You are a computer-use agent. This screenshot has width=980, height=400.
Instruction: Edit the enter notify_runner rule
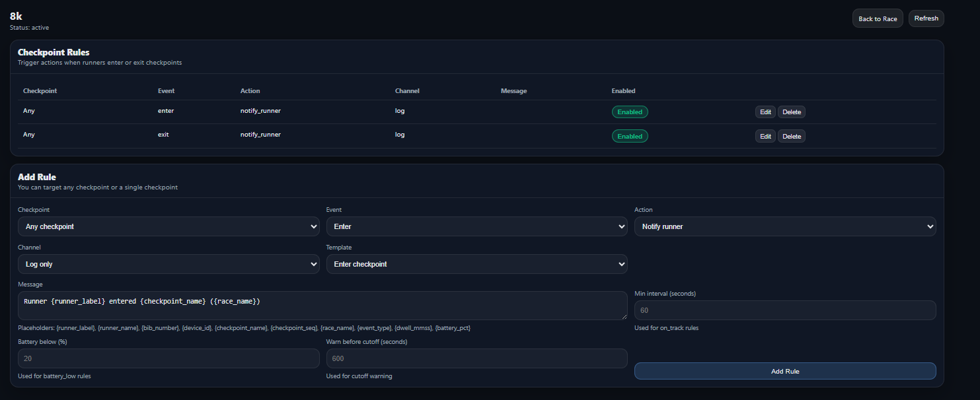(x=765, y=112)
